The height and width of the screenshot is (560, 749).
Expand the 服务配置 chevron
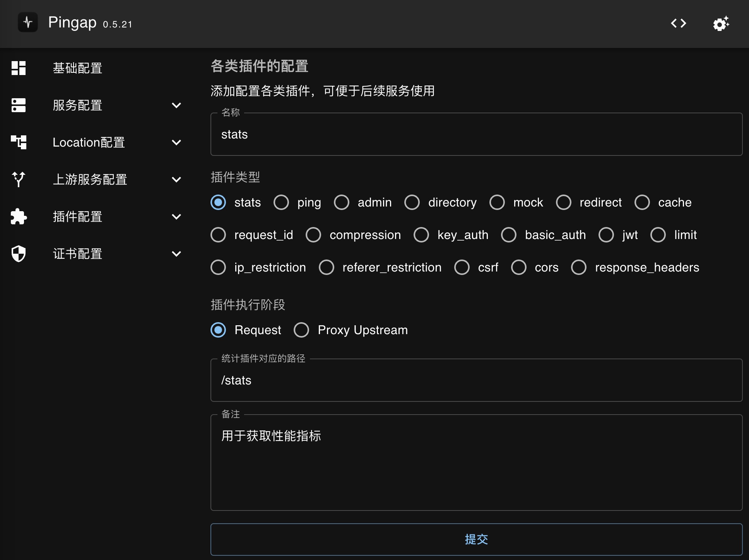(176, 105)
